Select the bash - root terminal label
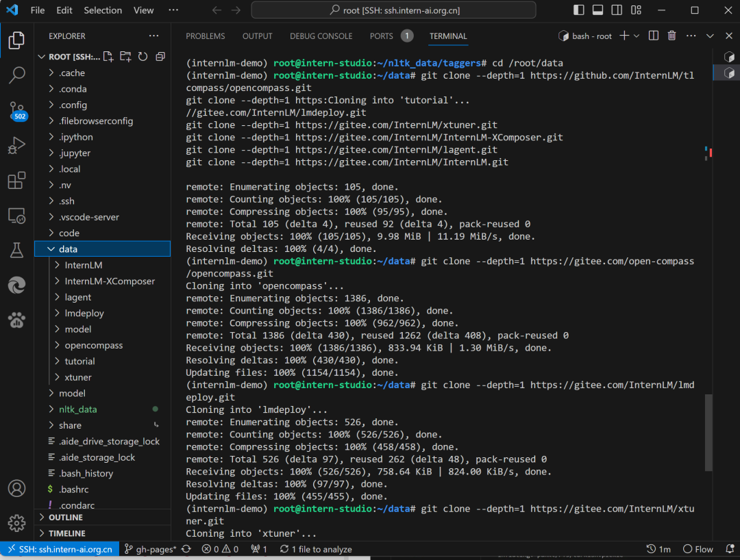The image size is (740, 560). (586, 36)
